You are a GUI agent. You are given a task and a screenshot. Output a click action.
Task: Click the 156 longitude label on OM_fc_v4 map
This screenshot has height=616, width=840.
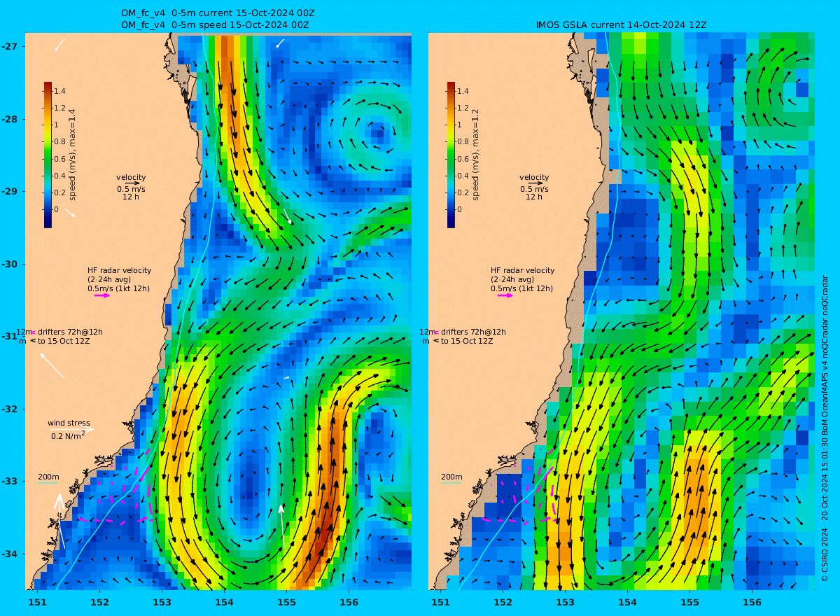pos(349,602)
